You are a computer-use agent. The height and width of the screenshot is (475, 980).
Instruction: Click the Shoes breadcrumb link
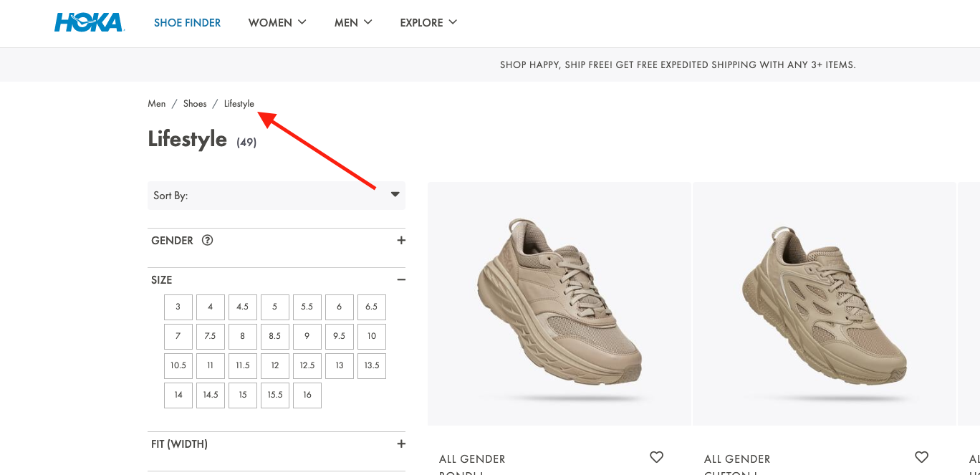195,104
